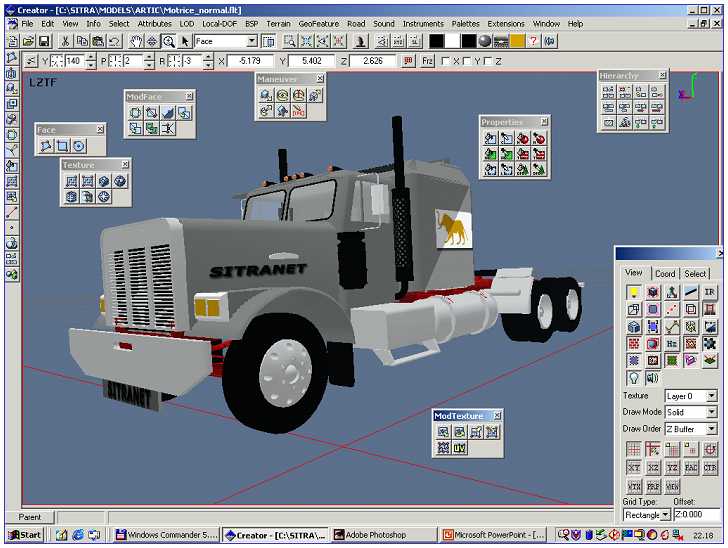Open the File menu
This screenshot has width=728, height=548.
tap(27, 24)
